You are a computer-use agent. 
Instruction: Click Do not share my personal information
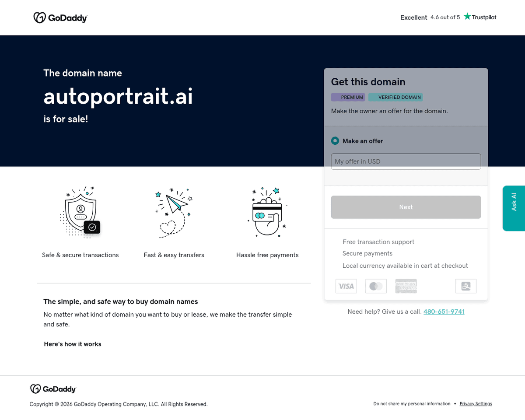pos(412,404)
